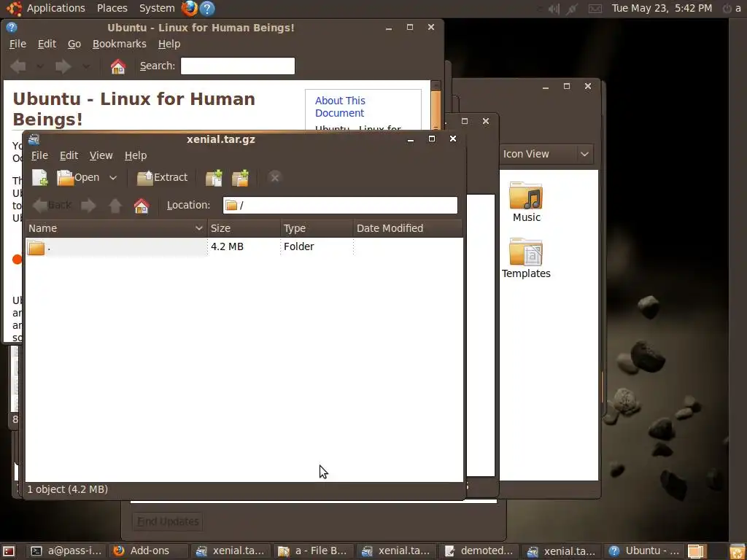
Task: Open the View menu in archive manager
Action: pos(101,155)
